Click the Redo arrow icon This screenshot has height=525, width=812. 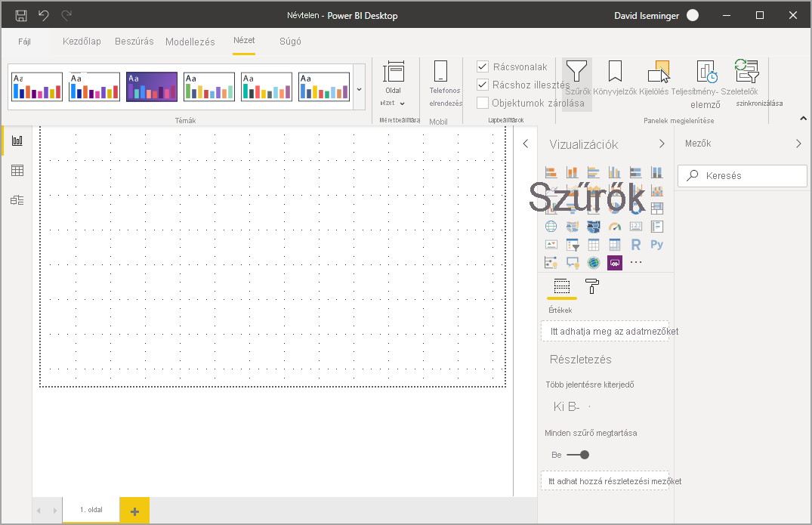tap(66, 16)
